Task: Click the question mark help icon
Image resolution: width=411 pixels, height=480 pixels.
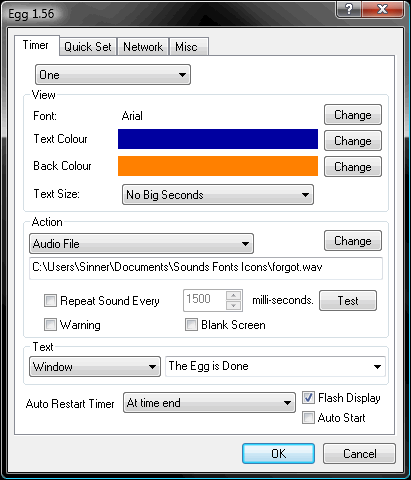Action: click(x=349, y=9)
